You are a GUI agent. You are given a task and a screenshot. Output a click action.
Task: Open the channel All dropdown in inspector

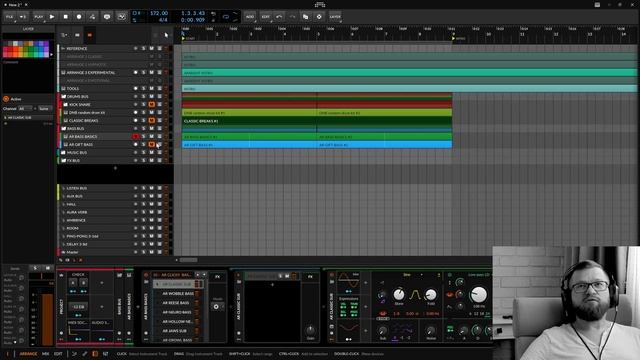(25, 109)
